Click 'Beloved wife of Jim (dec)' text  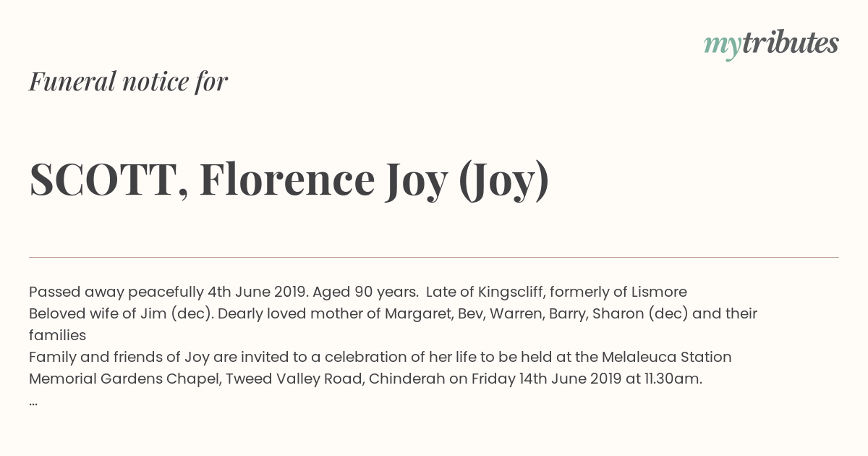tap(122, 314)
